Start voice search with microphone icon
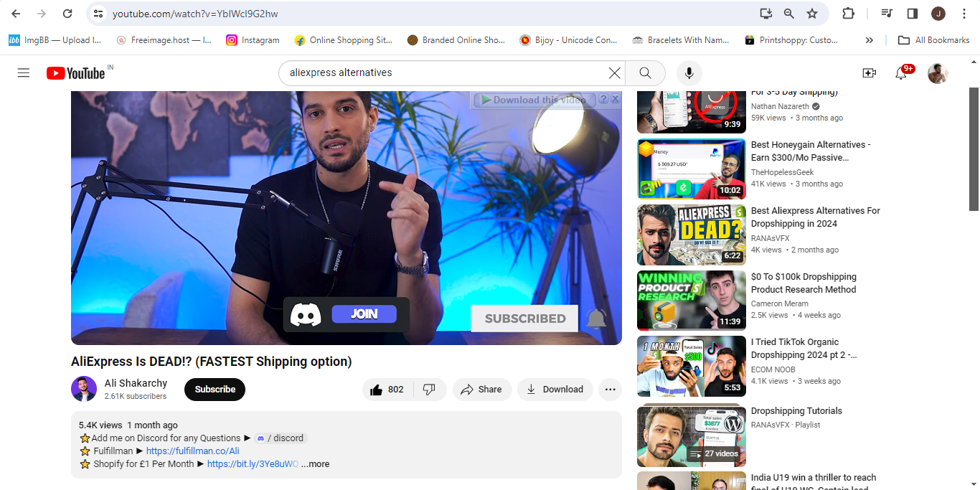 [689, 72]
